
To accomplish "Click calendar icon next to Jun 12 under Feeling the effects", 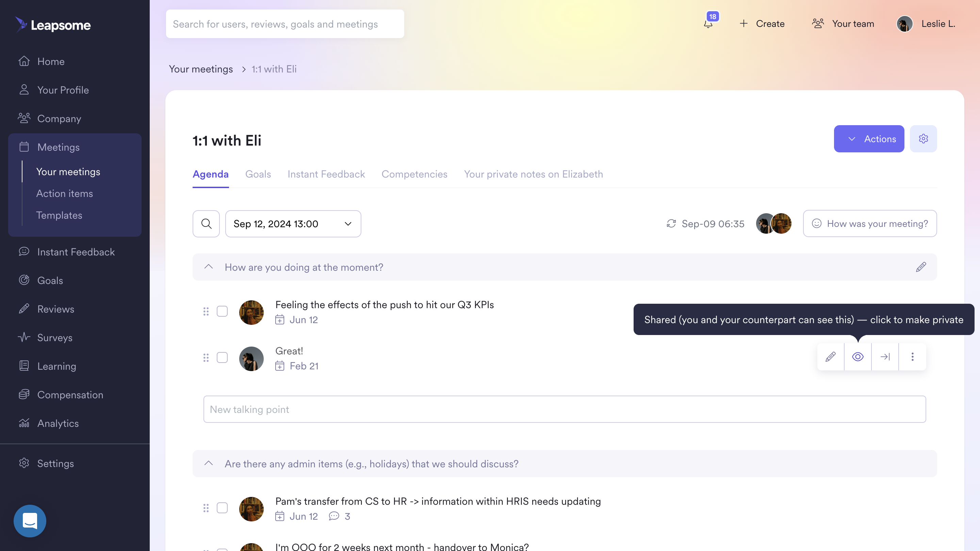I will [x=280, y=320].
